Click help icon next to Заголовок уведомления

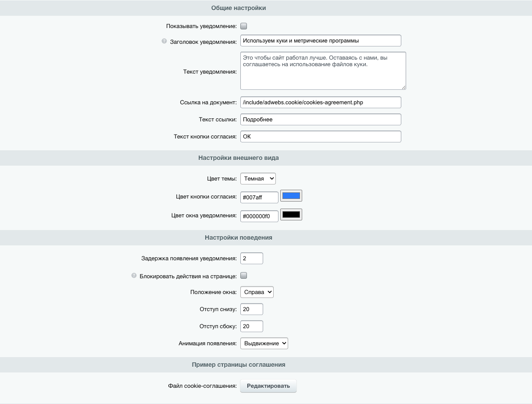tap(164, 41)
